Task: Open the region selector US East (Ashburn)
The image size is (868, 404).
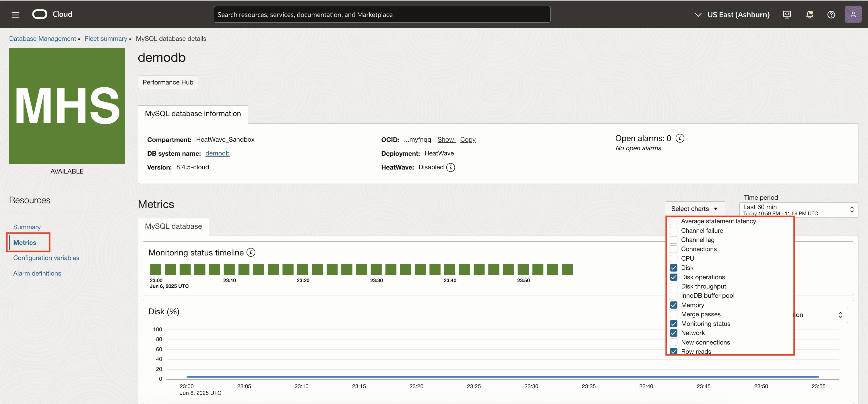Action: (x=733, y=14)
